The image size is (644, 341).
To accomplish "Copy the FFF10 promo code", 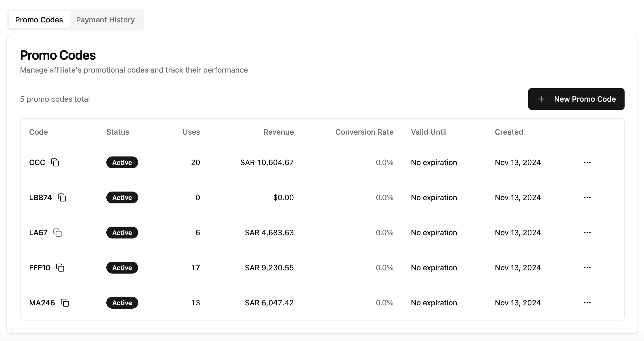I will tap(60, 268).
